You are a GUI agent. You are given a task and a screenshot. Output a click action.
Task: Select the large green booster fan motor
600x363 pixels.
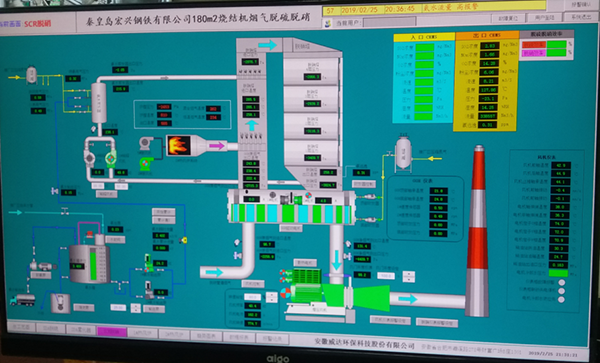(x=306, y=285)
